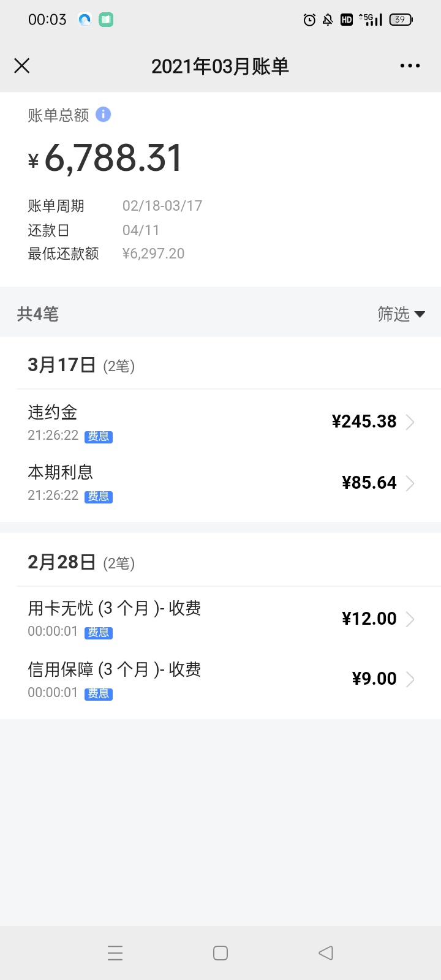Screen dimensions: 441x980
Task: Open the 用卡无忧 fee chevron arrow
Action: tap(410, 619)
